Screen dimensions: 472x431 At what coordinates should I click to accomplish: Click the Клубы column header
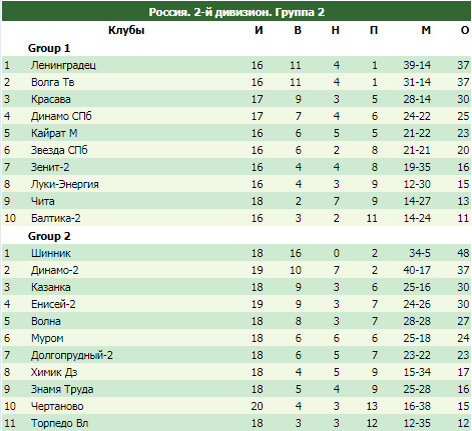[x=126, y=30]
